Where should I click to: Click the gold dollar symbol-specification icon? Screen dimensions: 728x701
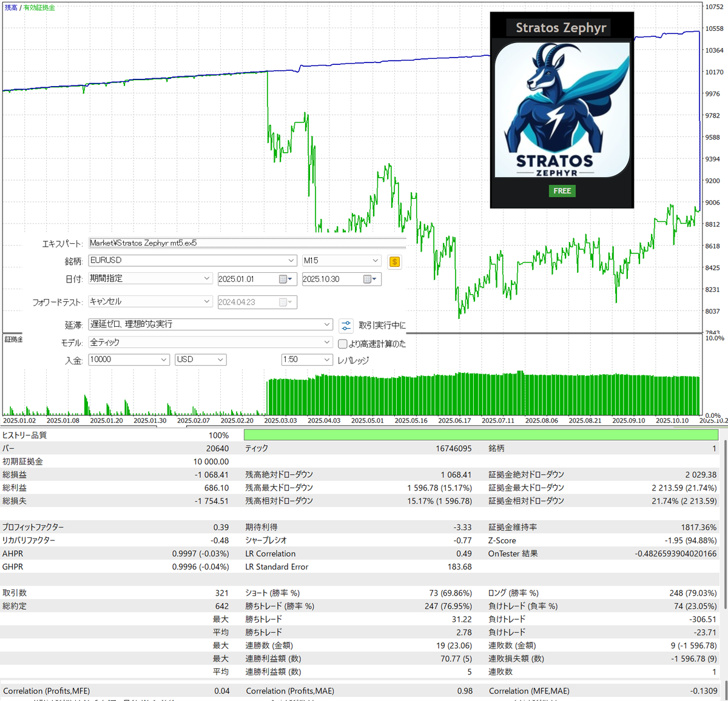pyautogui.click(x=394, y=261)
